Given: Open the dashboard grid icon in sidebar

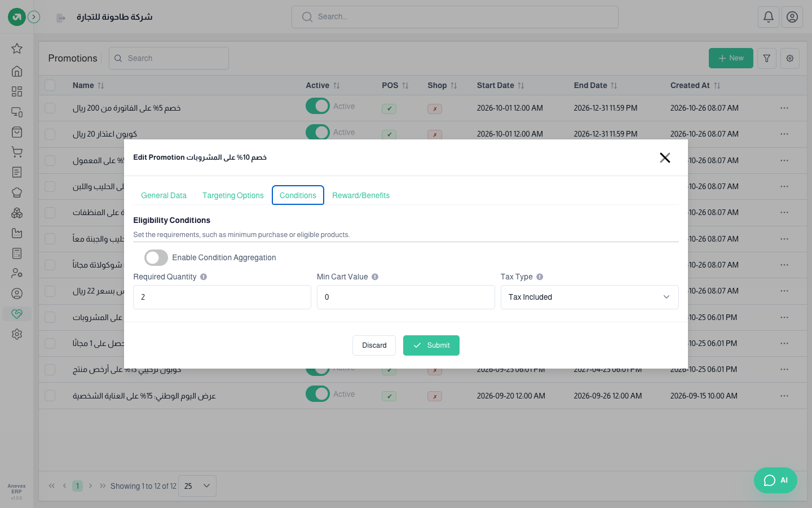Looking at the screenshot, I should click(17, 91).
